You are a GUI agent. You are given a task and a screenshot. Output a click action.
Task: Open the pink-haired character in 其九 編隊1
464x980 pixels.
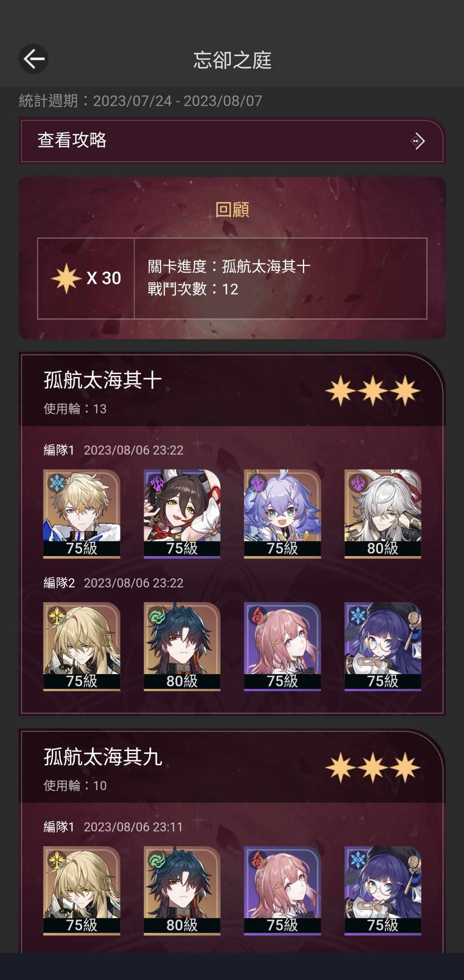click(282, 891)
